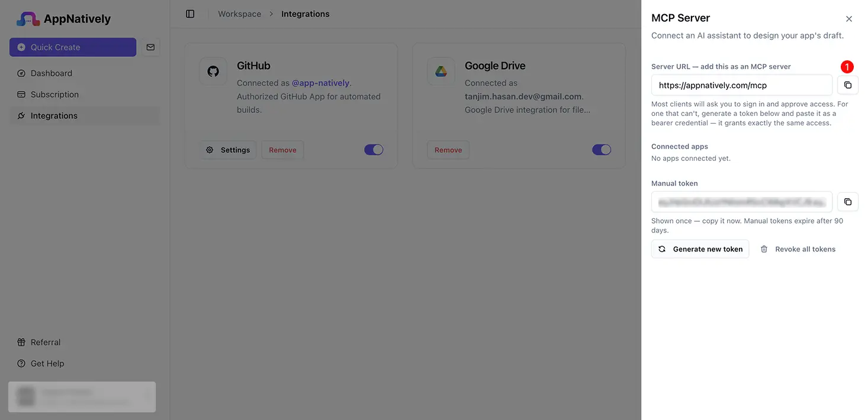Open Get Help in the sidebar
This screenshot has width=868, height=420.
(85, 364)
